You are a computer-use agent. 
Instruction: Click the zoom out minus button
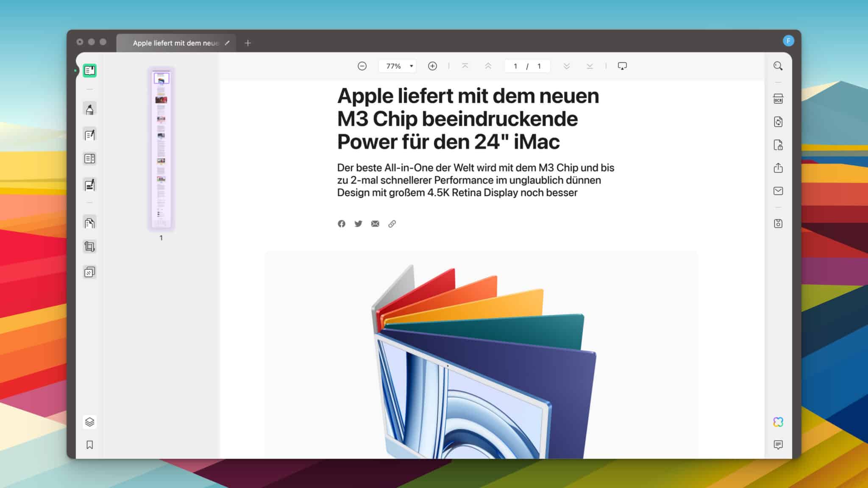tap(362, 66)
